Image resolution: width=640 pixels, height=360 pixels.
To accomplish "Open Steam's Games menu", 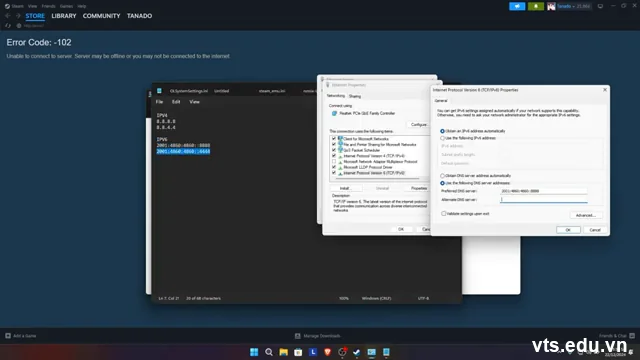I will (x=66, y=6).
